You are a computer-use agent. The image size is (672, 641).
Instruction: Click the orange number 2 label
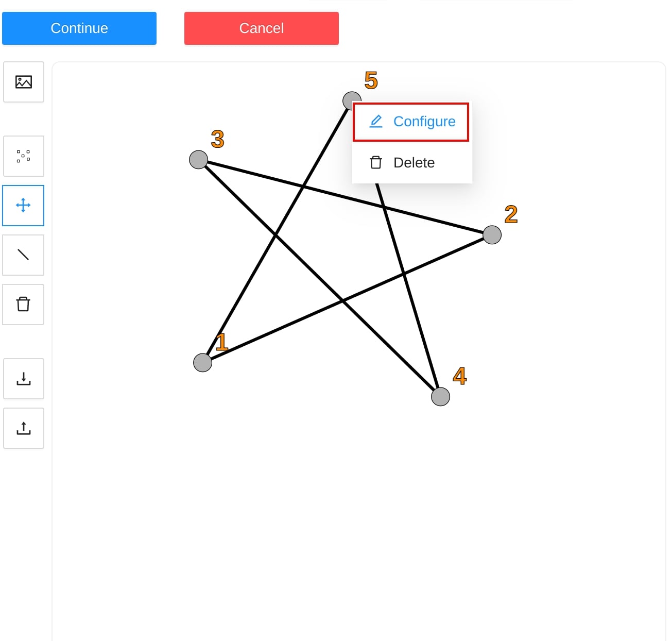(511, 214)
